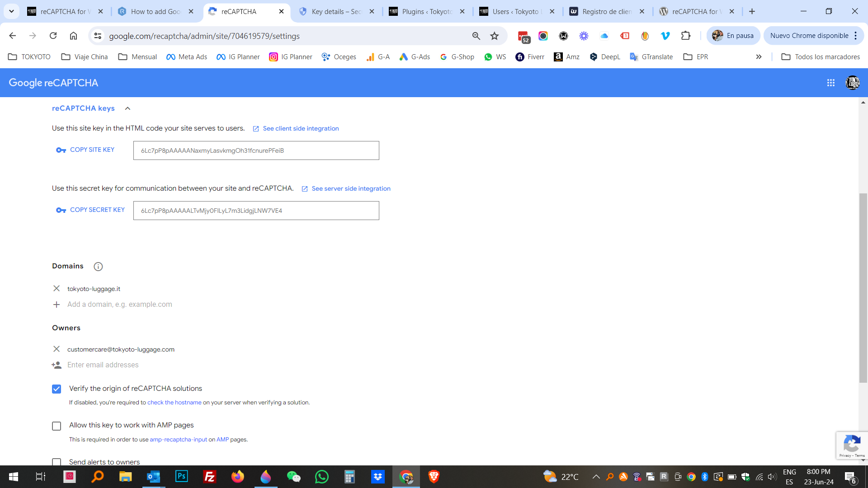This screenshot has width=868, height=488.
Task: Open a new browser tab
Action: coord(752,12)
